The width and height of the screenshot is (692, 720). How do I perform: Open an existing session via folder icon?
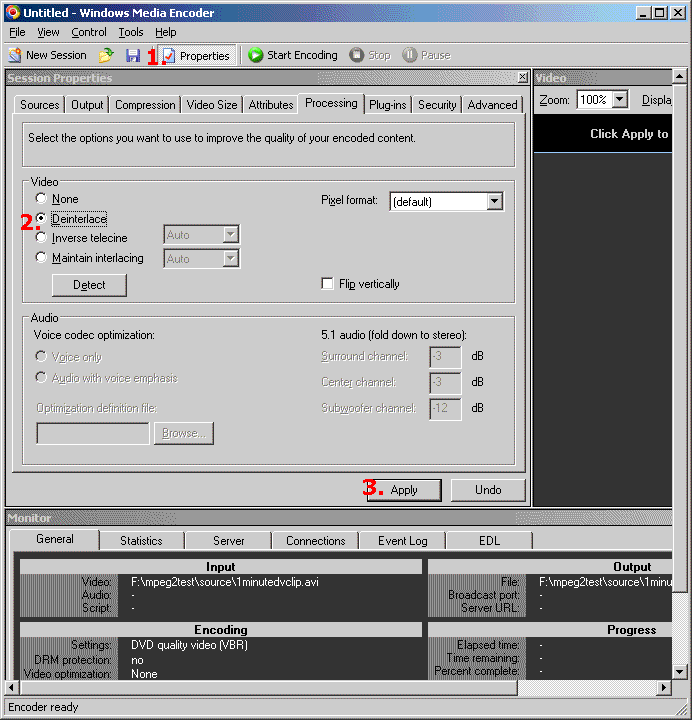pos(106,55)
